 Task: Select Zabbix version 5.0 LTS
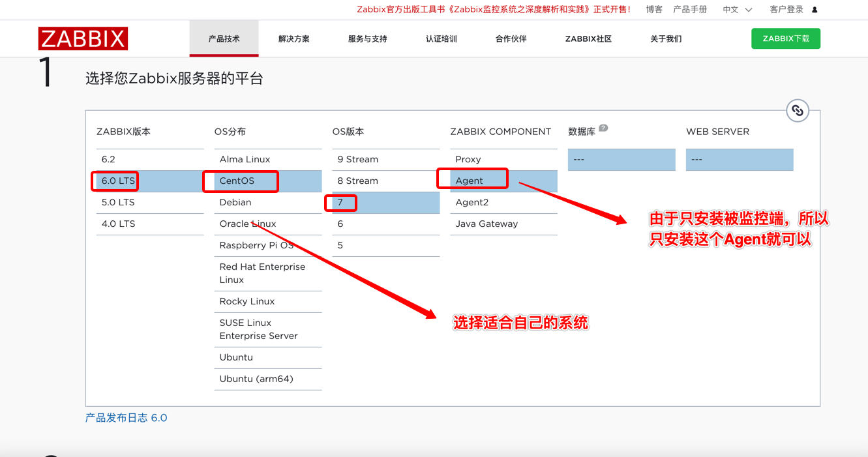(150, 203)
